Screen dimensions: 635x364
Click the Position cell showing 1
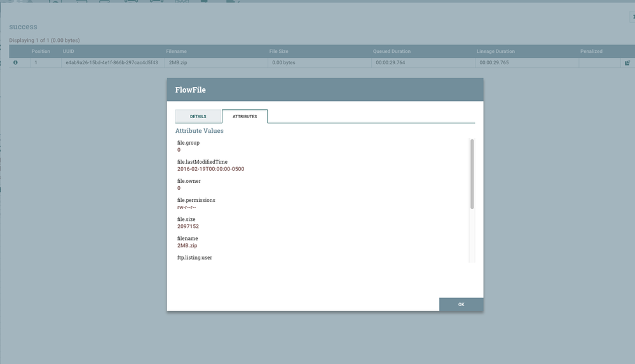45,63
